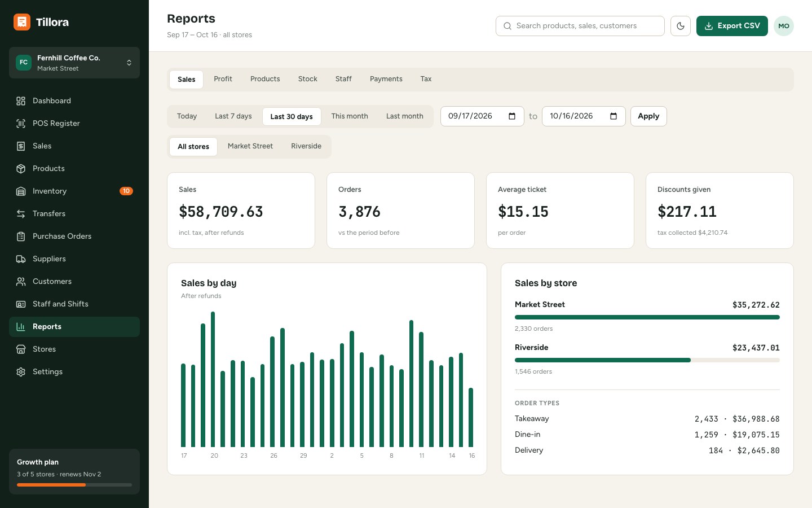Click the FC store avatar
The width and height of the screenshot is (812, 508).
(x=24, y=63)
